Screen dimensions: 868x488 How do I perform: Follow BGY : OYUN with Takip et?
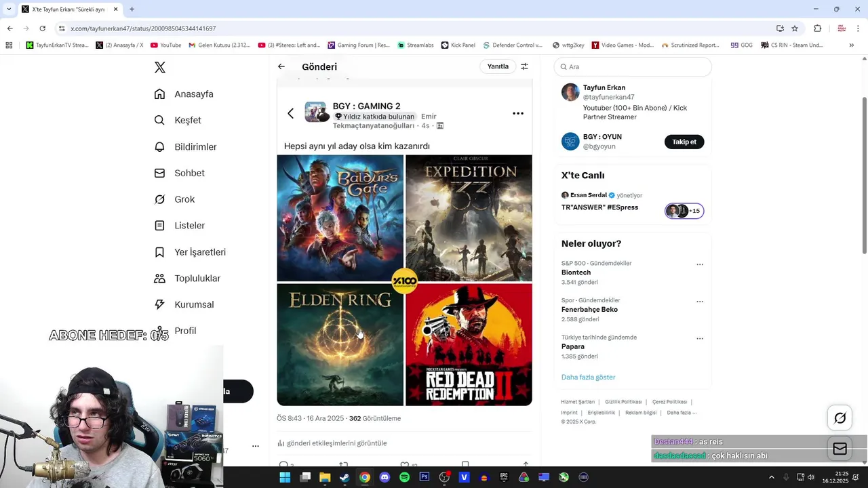click(x=684, y=142)
